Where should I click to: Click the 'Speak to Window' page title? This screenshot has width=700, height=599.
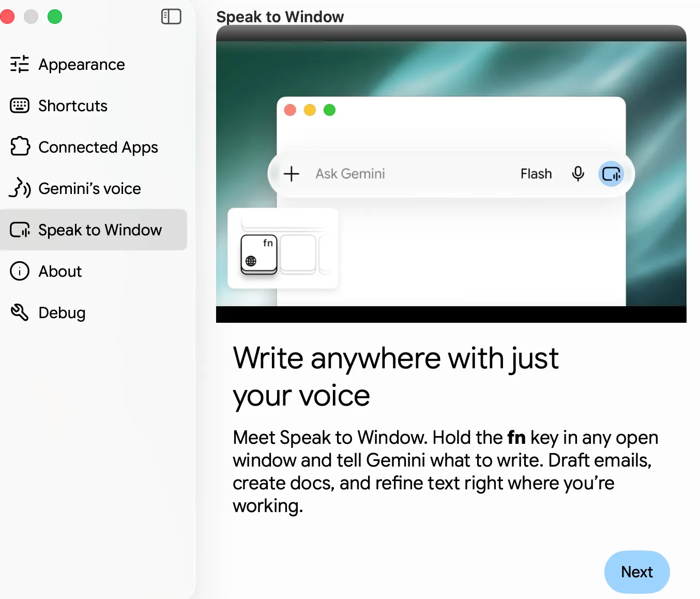point(280,17)
